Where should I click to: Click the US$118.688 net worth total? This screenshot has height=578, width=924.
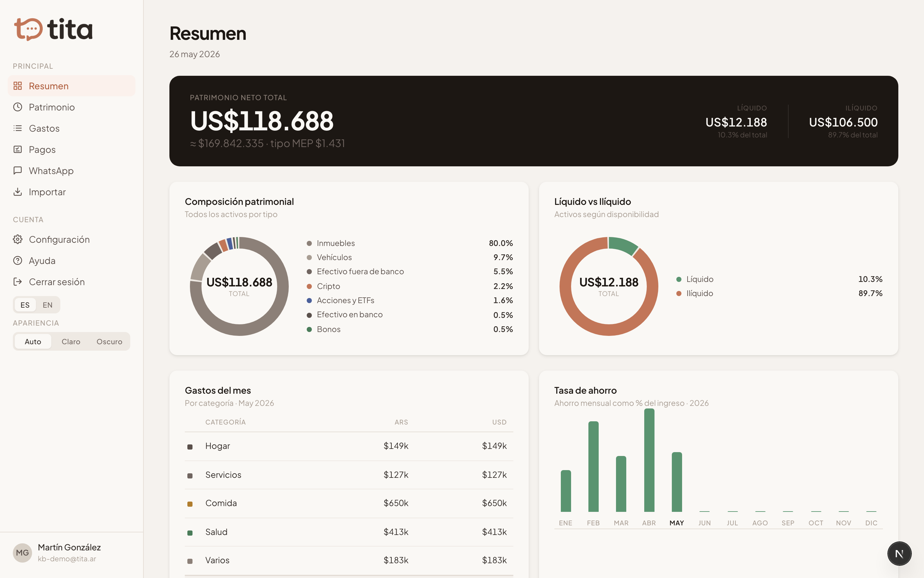(262, 121)
